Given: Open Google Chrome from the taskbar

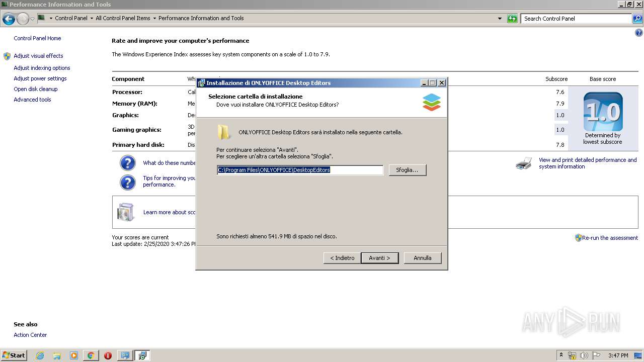Looking at the screenshot, I should click(91, 355).
